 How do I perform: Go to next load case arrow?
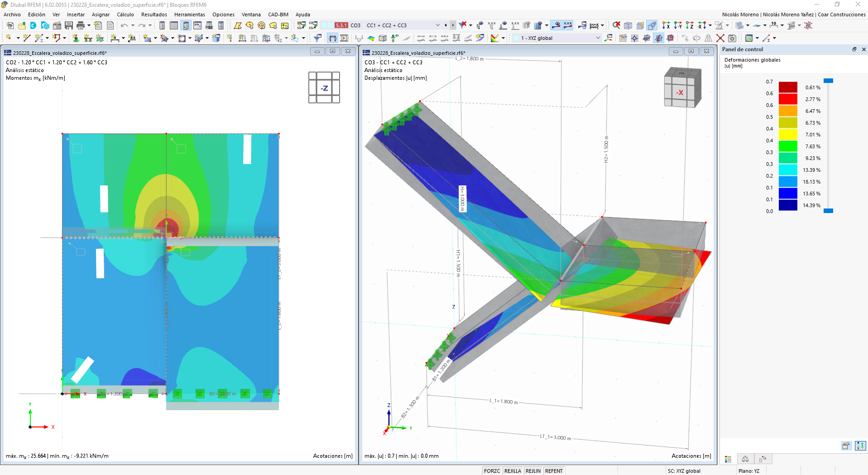tap(453, 25)
